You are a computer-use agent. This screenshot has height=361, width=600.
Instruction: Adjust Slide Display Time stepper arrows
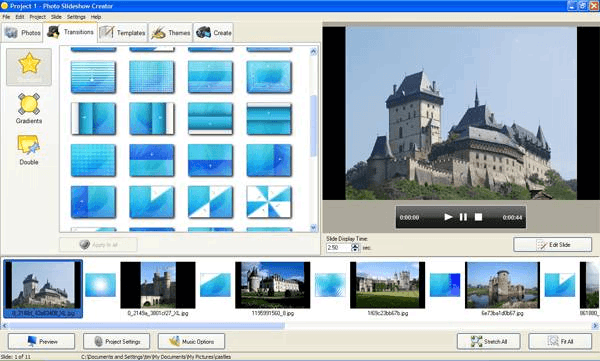355,248
